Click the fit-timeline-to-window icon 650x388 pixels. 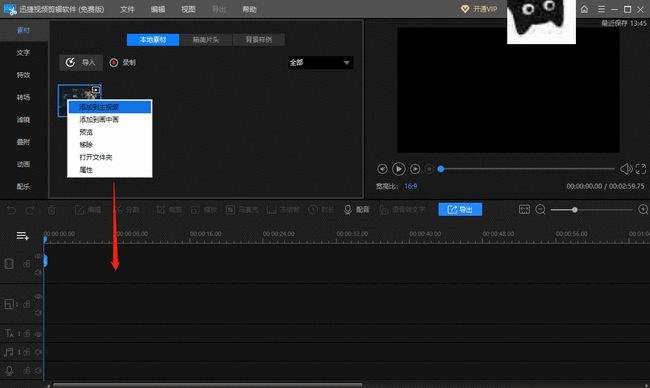pos(524,209)
